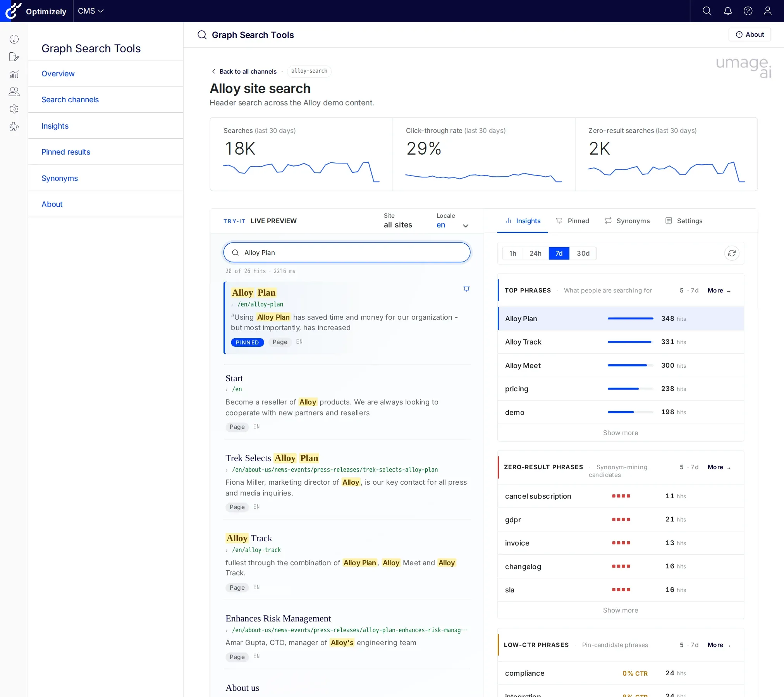
Task: Switch to the Pinned tab
Action: pyautogui.click(x=573, y=221)
